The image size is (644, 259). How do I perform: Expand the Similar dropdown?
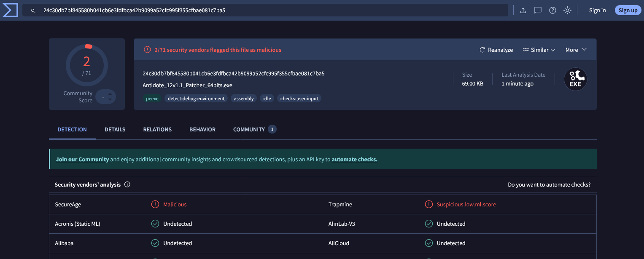(x=539, y=50)
